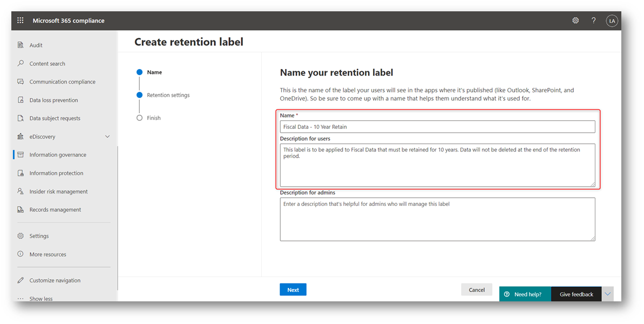Click the Information governance icon
644x324 pixels.
coord(21,155)
